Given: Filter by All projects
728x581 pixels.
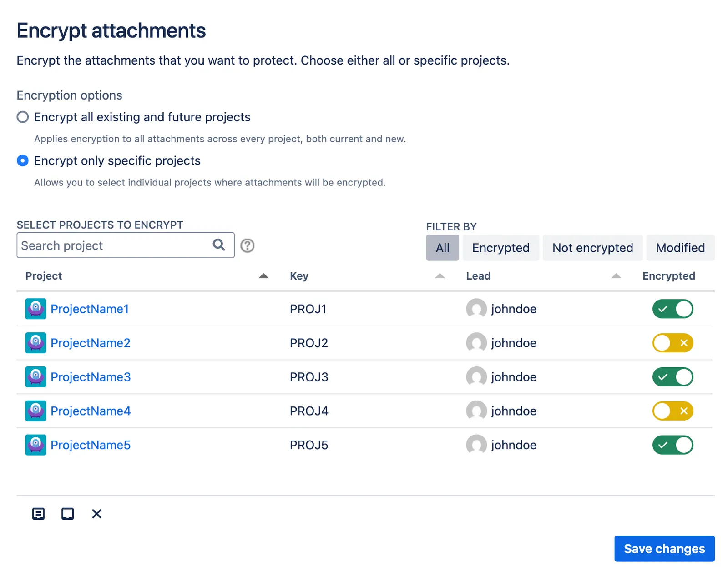Looking at the screenshot, I should [x=442, y=248].
